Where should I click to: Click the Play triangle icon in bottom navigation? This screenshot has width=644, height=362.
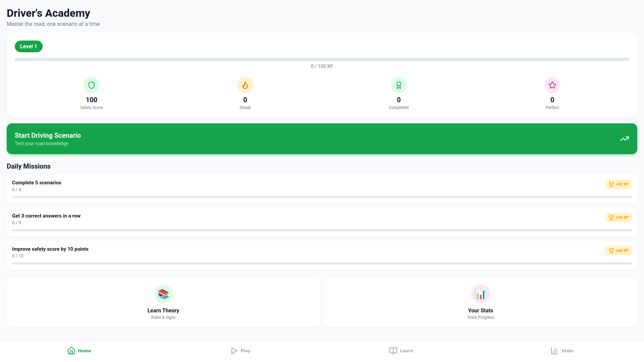pyautogui.click(x=234, y=351)
